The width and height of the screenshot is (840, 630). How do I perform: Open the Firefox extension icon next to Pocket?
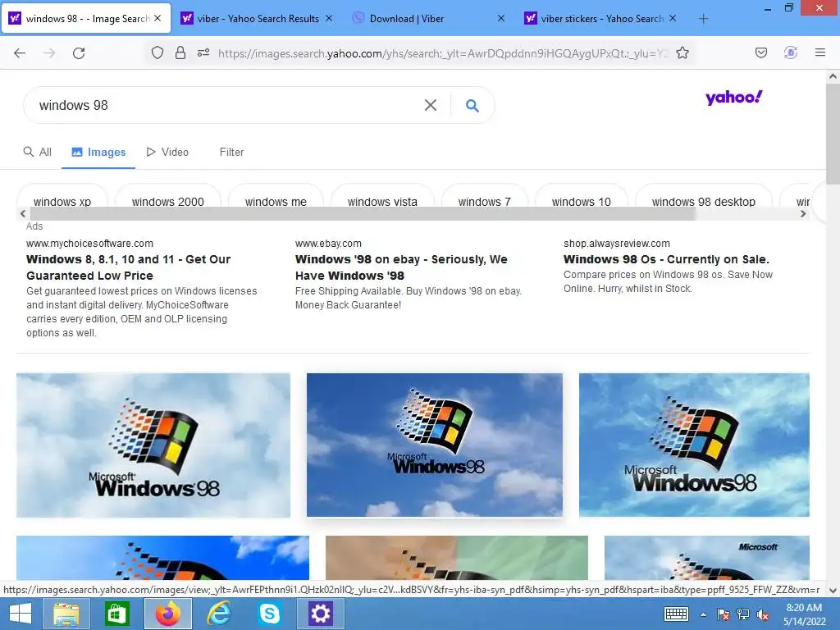click(x=791, y=52)
